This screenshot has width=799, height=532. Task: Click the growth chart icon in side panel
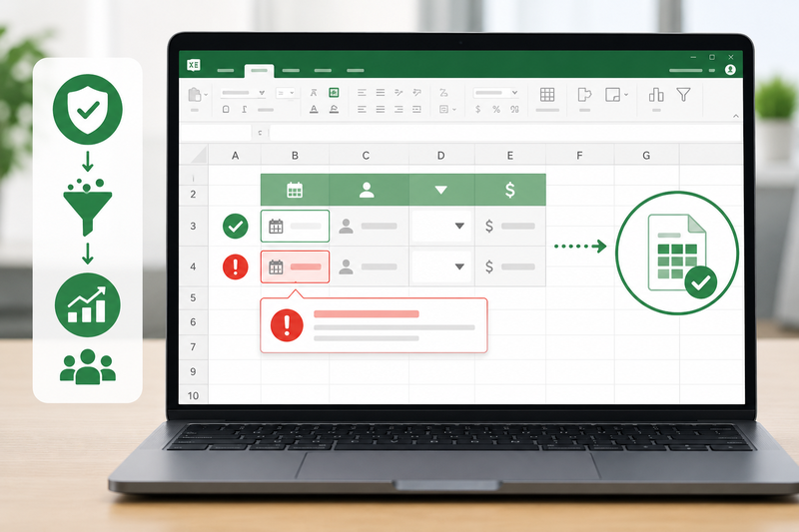click(88, 305)
